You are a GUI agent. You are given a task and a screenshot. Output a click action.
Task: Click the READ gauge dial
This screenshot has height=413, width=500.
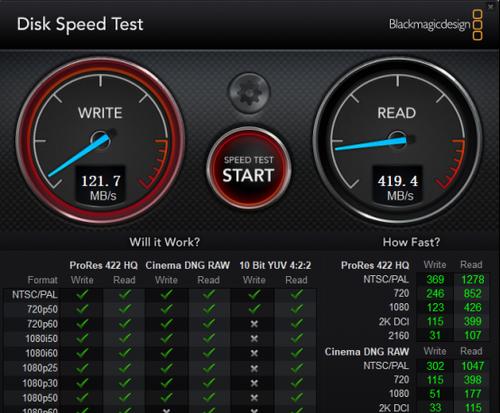(397, 140)
